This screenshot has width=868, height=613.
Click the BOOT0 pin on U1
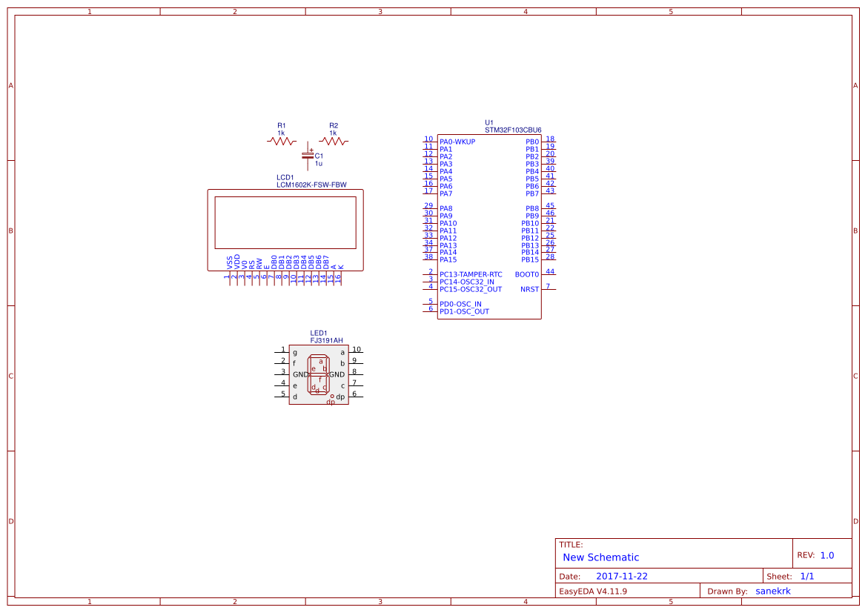tap(526, 273)
